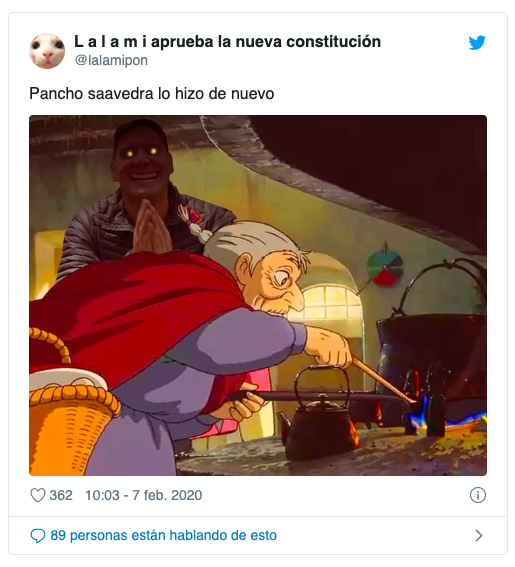The width and height of the screenshot is (515, 567).
Task: Click the 362 likes count
Action: click(61, 495)
